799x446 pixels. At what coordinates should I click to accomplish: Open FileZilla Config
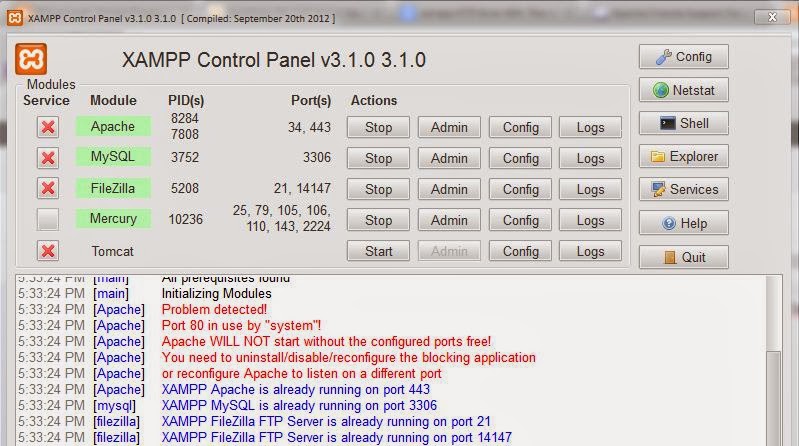[520, 189]
